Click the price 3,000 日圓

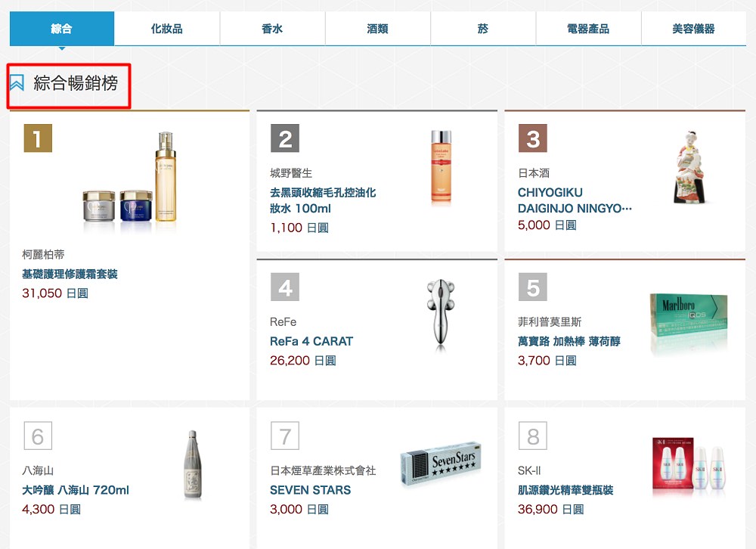(x=299, y=509)
